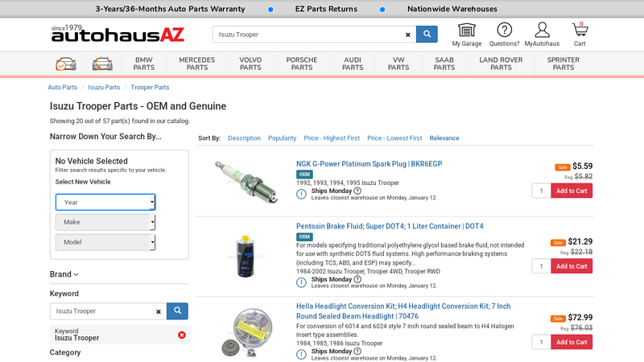Open Volvo Parts menu
This screenshot has height=362, width=644.
click(x=250, y=64)
